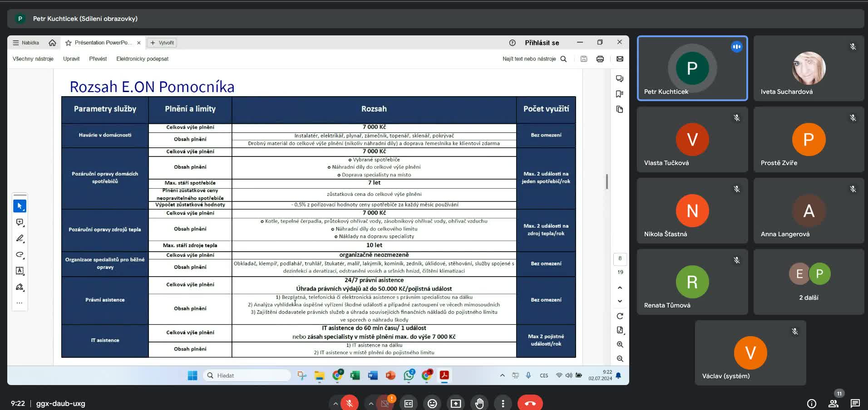This screenshot has width=868, height=410.
Task: Expand more tools ellipsis in quick toolbar
Action: tap(20, 303)
